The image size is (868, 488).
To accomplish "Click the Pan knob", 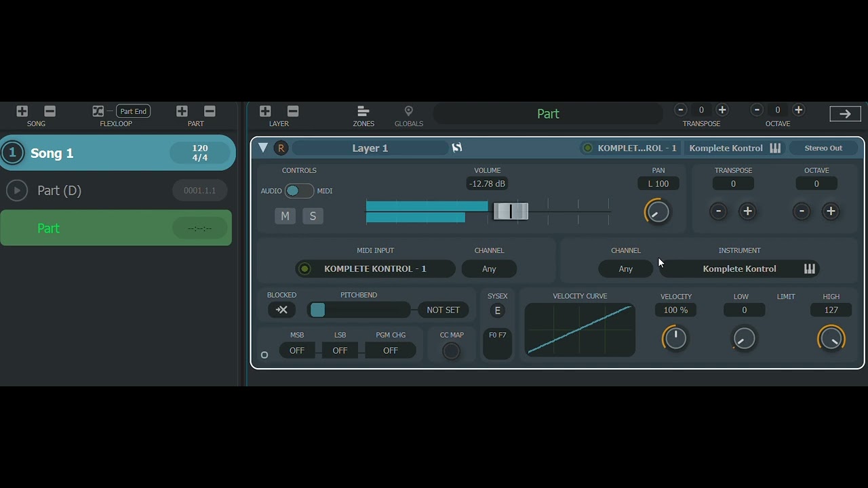I will 657,211.
